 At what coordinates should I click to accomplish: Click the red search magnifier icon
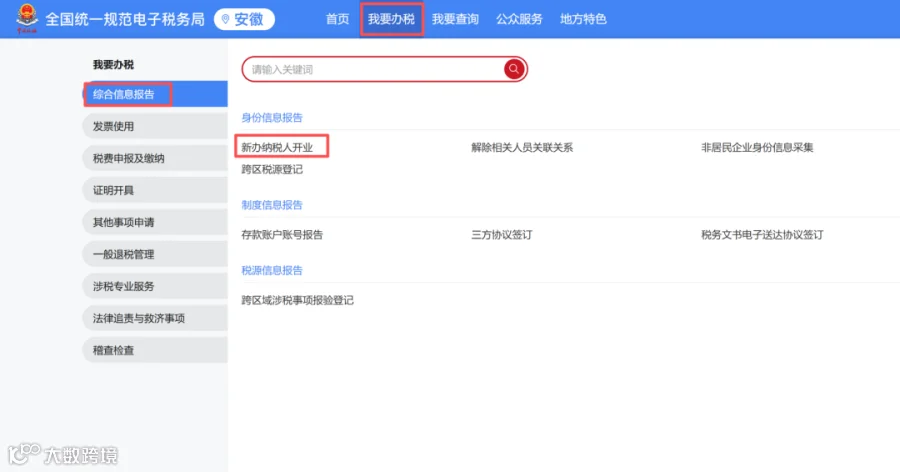coord(514,69)
